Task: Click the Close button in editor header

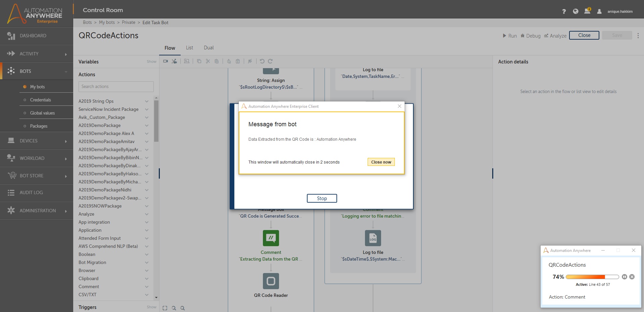Action: click(x=584, y=35)
